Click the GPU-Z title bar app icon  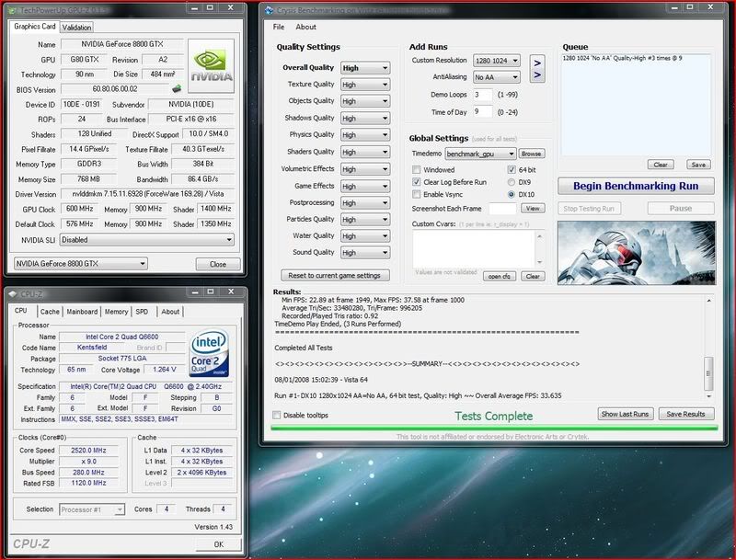(13, 10)
